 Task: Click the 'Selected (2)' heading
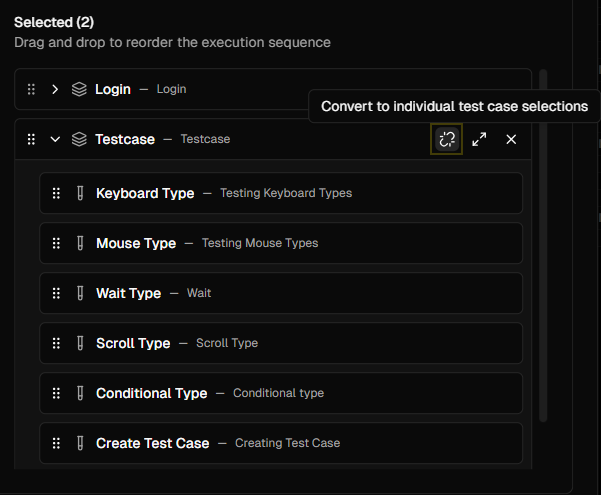(54, 22)
